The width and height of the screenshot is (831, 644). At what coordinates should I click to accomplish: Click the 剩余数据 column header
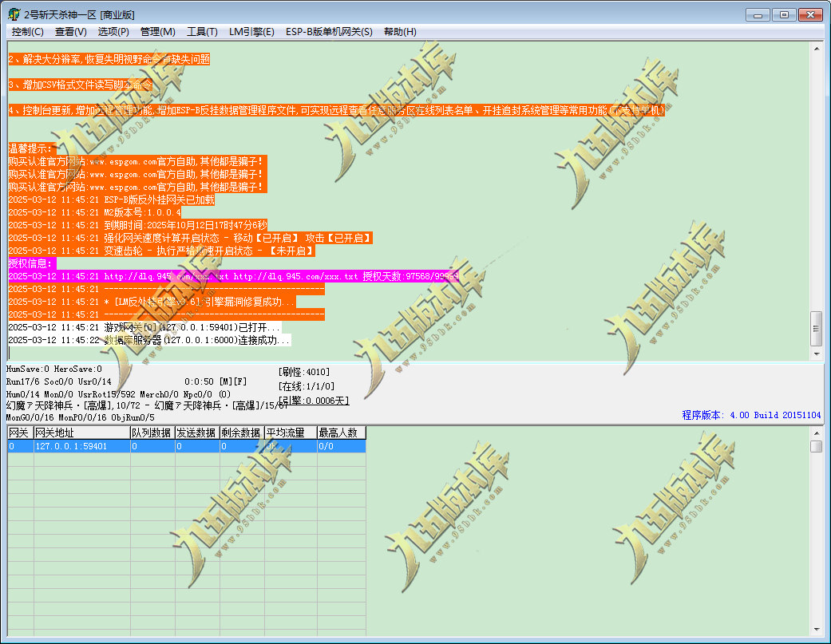coord(242,433)
